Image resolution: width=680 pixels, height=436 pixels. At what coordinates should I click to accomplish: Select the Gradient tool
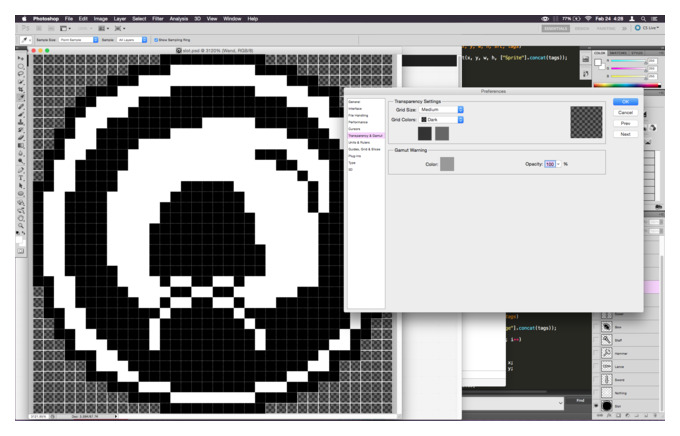(x=20, y=145)
